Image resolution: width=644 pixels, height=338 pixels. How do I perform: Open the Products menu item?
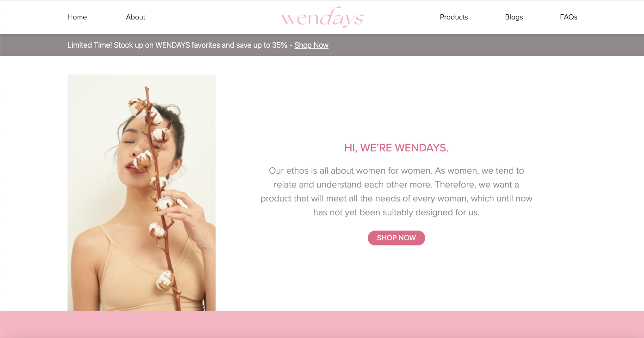point(454,17)
